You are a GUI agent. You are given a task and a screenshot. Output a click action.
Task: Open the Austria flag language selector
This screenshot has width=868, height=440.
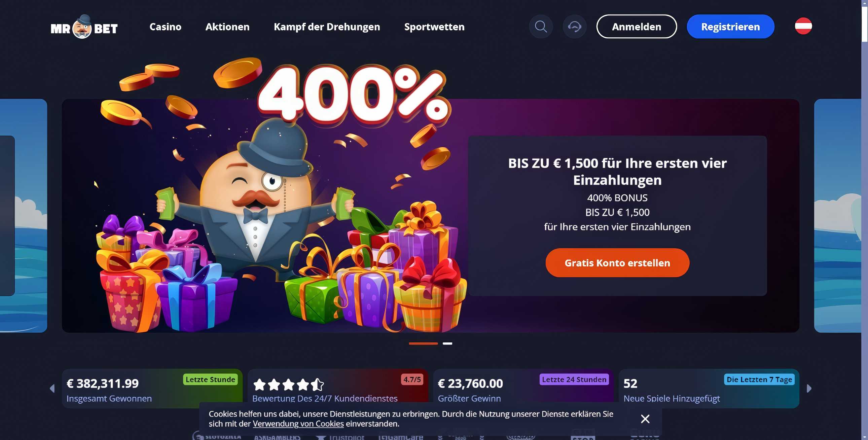pos(803,26)
